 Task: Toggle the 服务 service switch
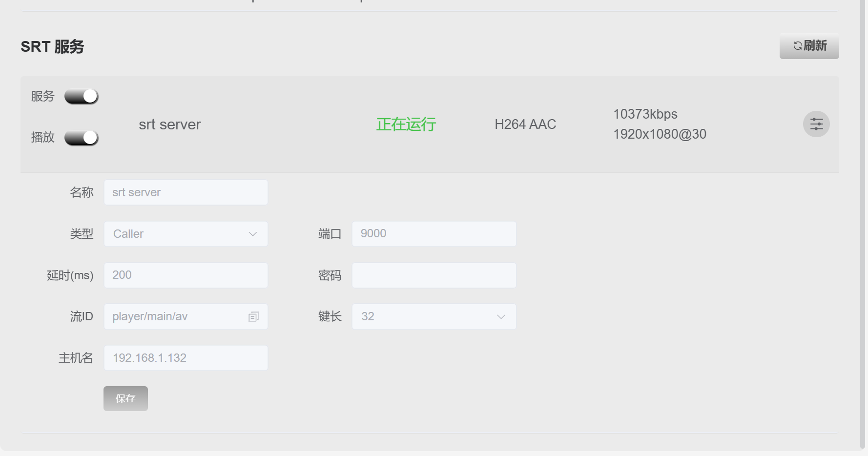[82, 97]
